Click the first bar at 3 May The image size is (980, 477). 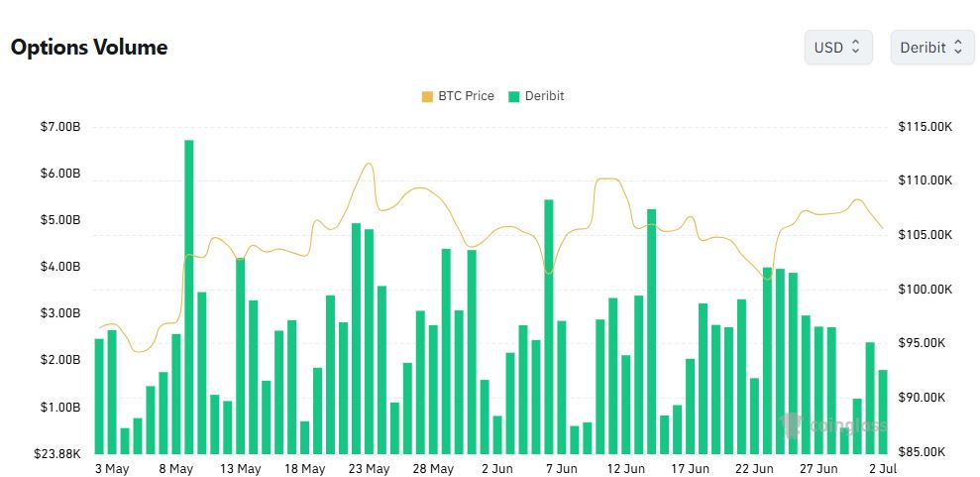coord(99,397)
